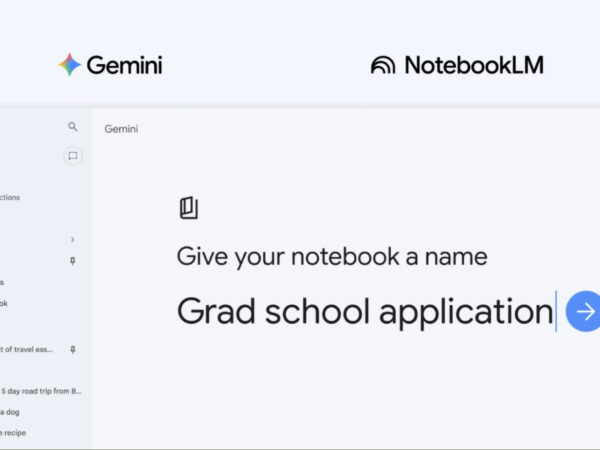
Task: Unpin the travel essentials chat
Action: click(73, 350)
